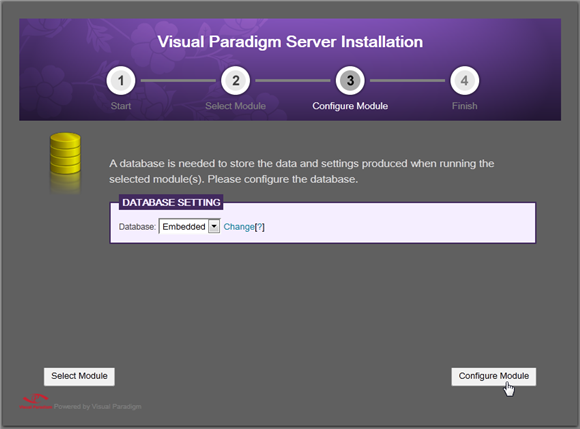The image size is (580, 429).
Task: Click step 1 Start circle
Action: [121, 81]
